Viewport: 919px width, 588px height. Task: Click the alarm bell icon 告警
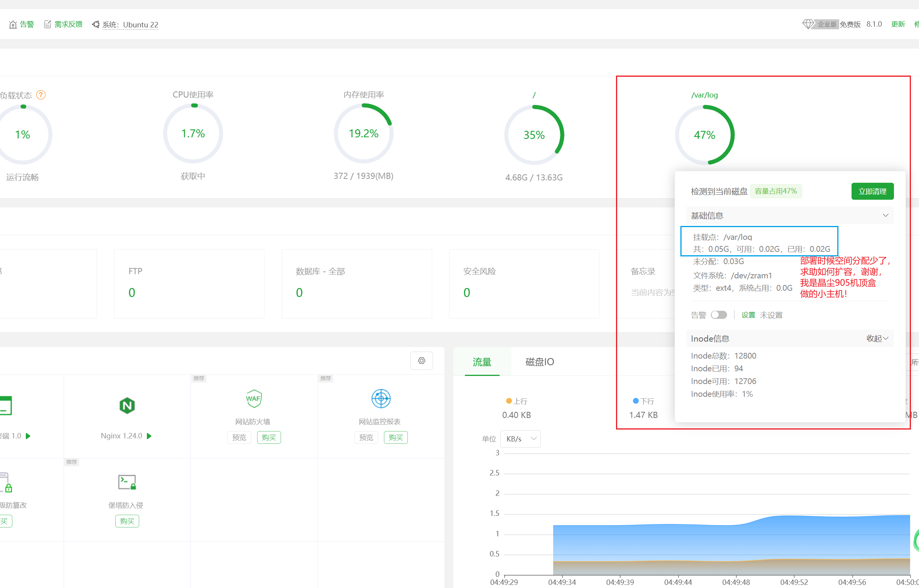(13, 25)
